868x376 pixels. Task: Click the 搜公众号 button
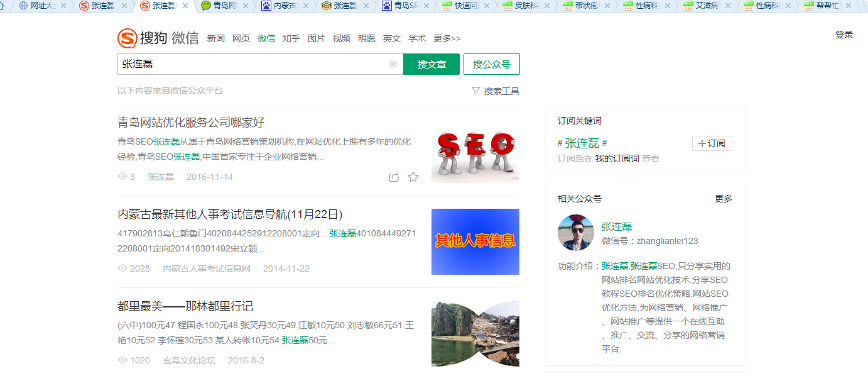(x=492, y=64)
